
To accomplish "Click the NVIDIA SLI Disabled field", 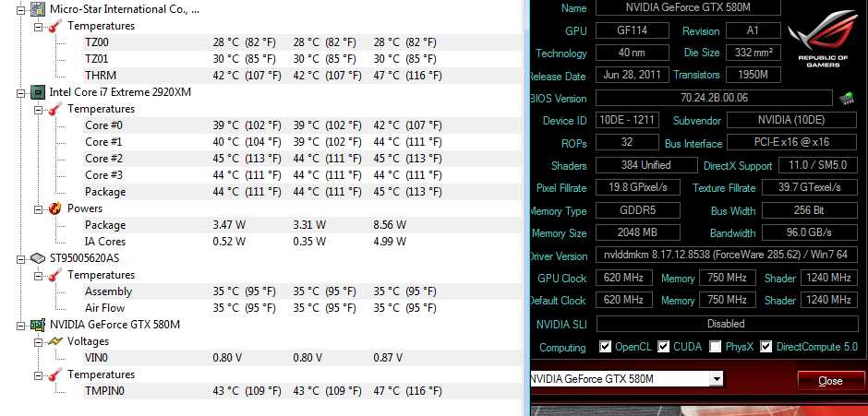I will pos(726,324).
